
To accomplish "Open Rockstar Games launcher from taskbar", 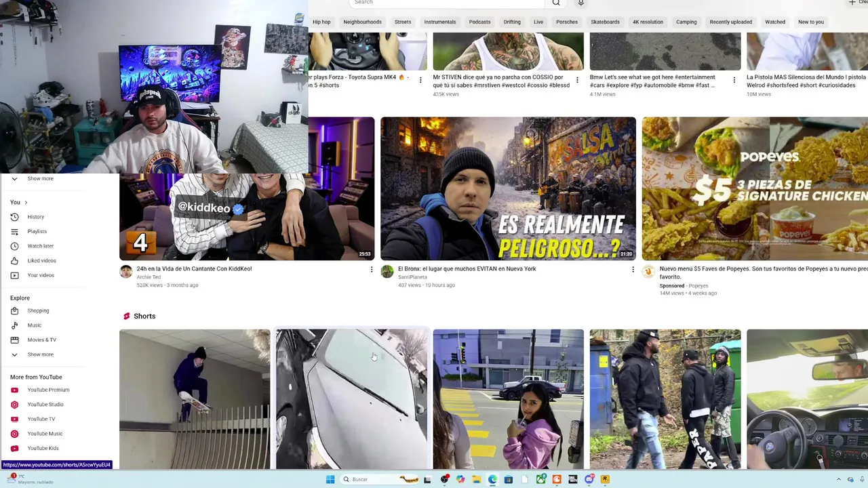I will 605,479.
